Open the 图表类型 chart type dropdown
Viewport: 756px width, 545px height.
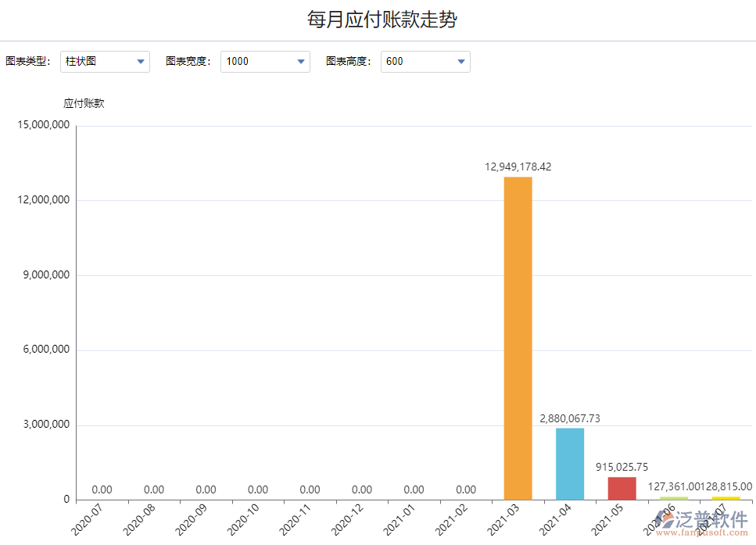tap(105, 61)
